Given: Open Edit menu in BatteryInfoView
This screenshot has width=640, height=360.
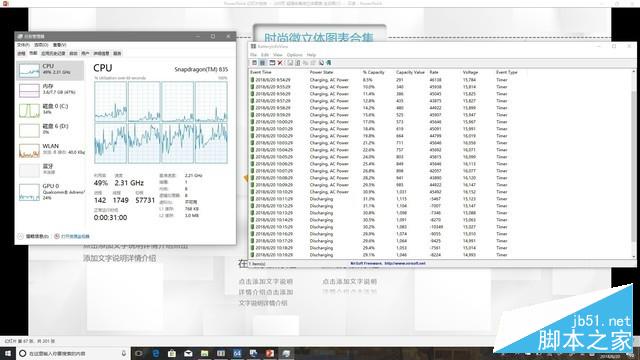Looking at the screenshot, I should click(265, 55).
